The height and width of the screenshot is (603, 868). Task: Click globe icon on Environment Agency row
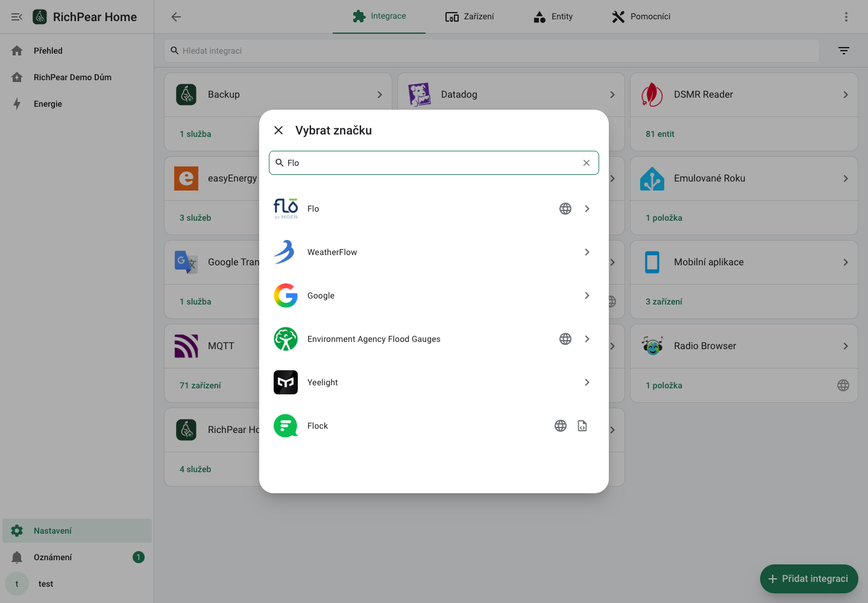[x=565, y=339]
